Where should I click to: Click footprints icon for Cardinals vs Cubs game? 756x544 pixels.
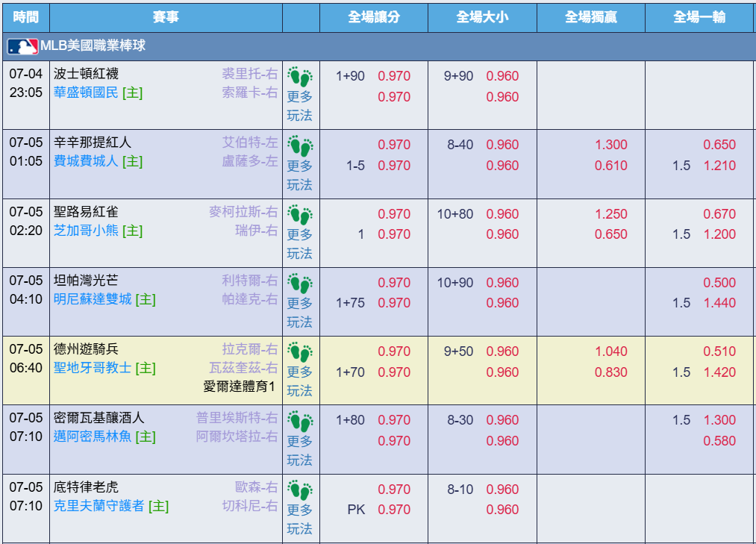[x=300, y=215]
